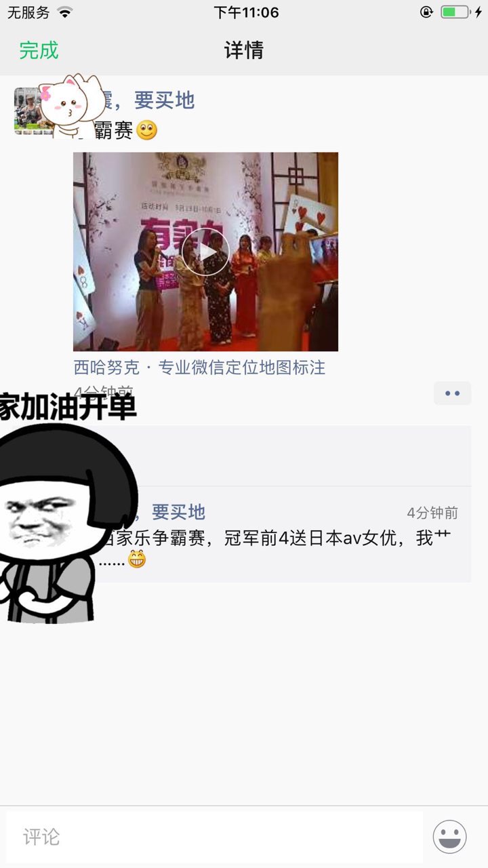Tap the battery indicator in status bar
Image resolution: width=488 pixels, height=868 pixels.
point(455,12)
